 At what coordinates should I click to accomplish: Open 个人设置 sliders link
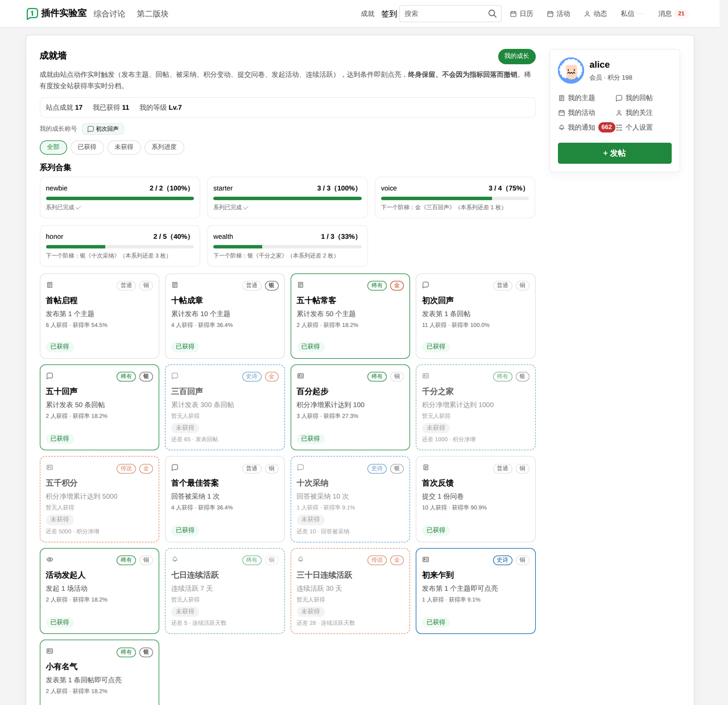point(634,127)
